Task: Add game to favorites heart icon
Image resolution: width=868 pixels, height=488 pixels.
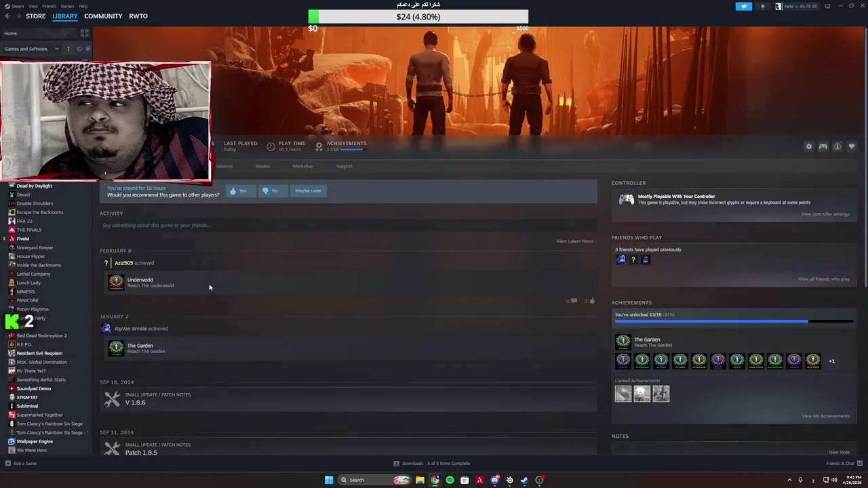Action: pyautogui.click(x=852, y=146)
